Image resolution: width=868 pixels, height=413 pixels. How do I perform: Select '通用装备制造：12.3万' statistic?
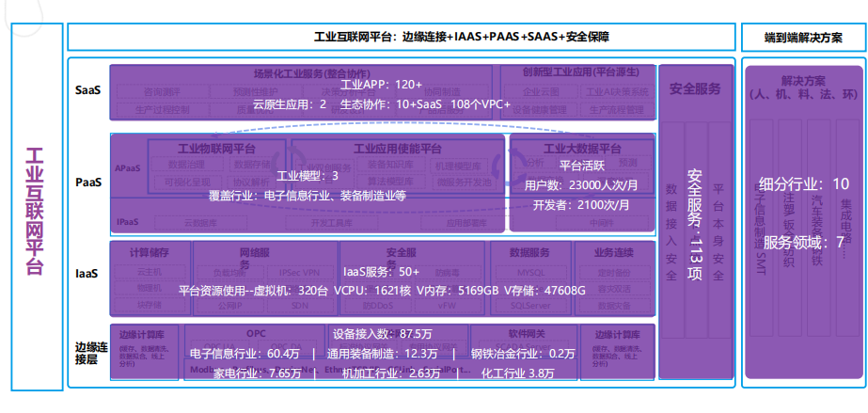pos(382,354)
